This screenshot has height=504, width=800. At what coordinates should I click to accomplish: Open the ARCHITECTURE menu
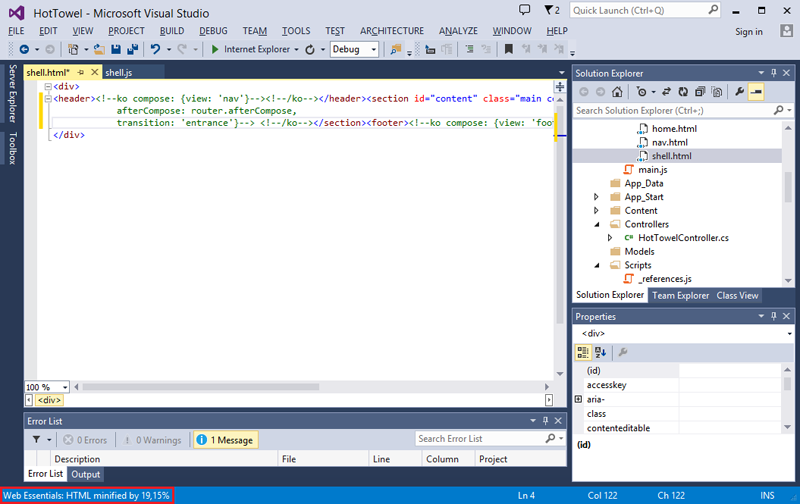tap(392, 31)
